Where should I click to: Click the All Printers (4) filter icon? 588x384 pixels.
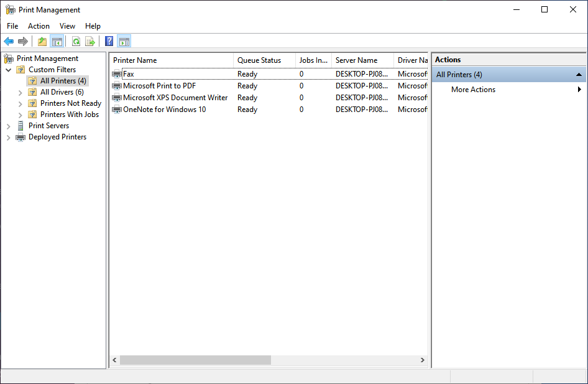(32, 81)
